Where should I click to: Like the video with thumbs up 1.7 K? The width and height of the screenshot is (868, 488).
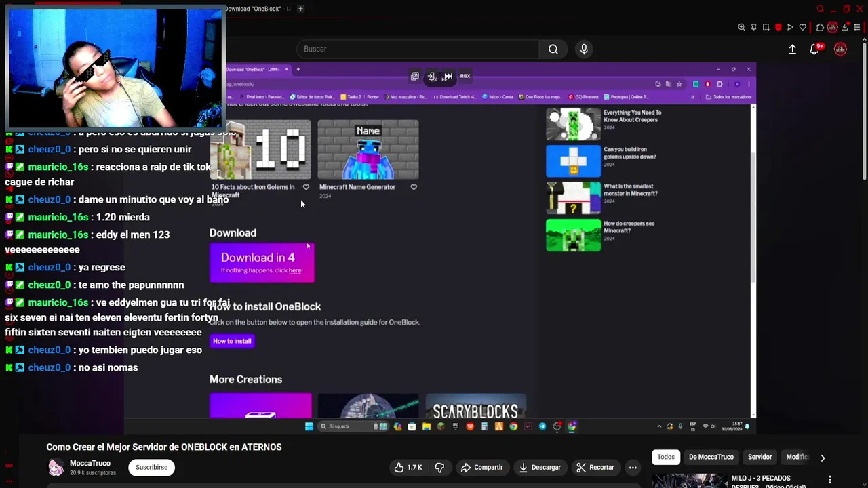[x=408, y=467]
